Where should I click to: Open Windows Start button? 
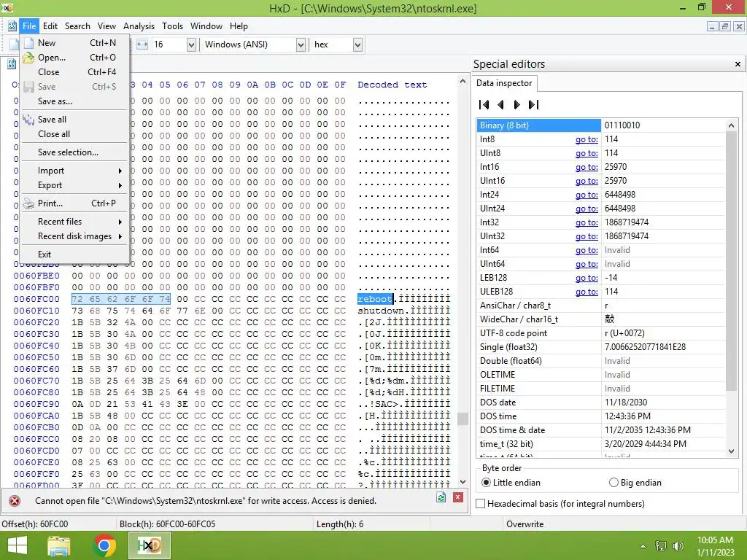click(18, 545)
